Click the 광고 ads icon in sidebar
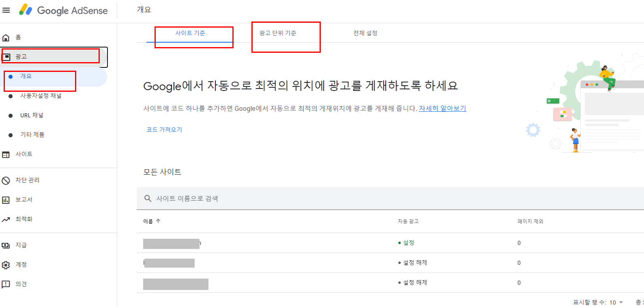This screenshot has height=307, width=644. [6, 57]
